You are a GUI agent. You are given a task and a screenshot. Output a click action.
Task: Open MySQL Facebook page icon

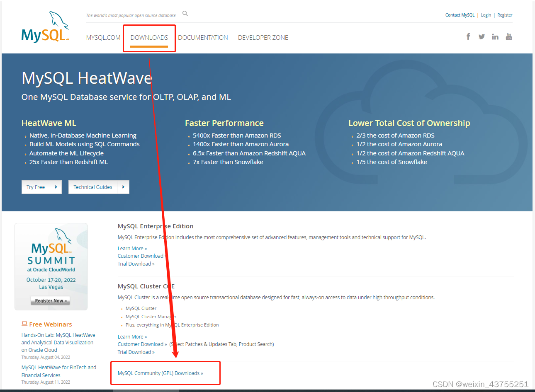468,36
